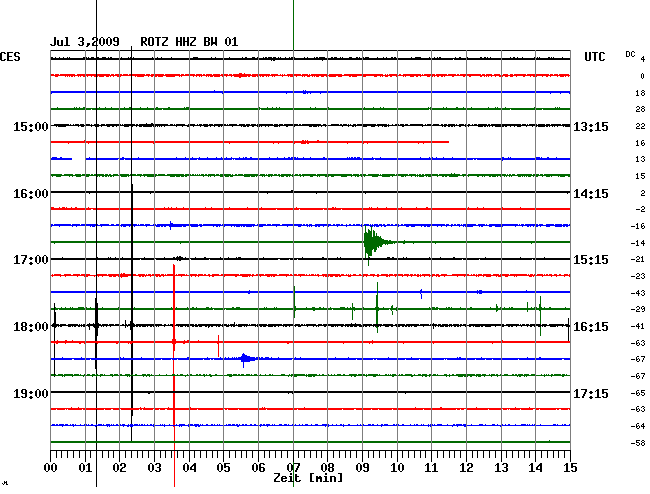
Task: Click minute tick label 14
Action: pyautogui.click(x=535, y=468)
